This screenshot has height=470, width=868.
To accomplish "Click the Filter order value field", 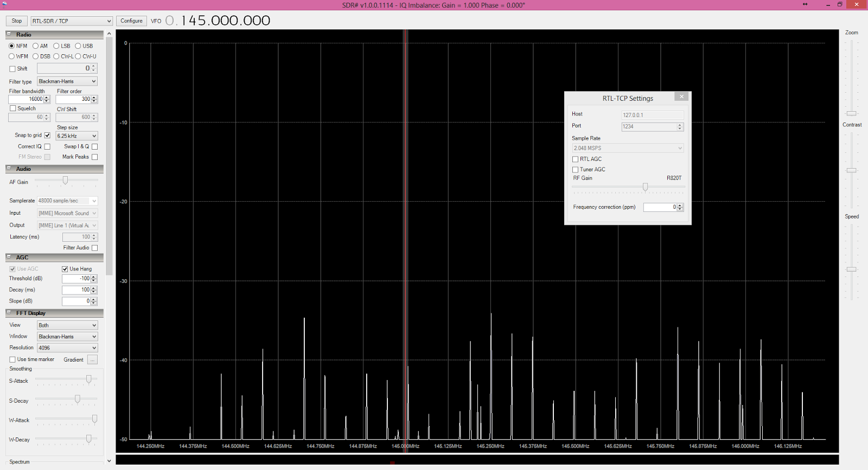I will coord(74,99).
